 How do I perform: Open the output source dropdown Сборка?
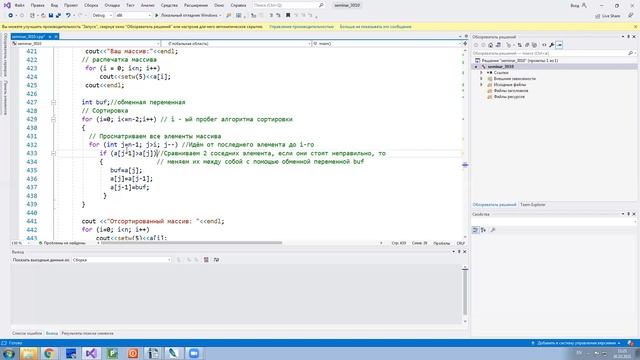(x=122, y=260)
